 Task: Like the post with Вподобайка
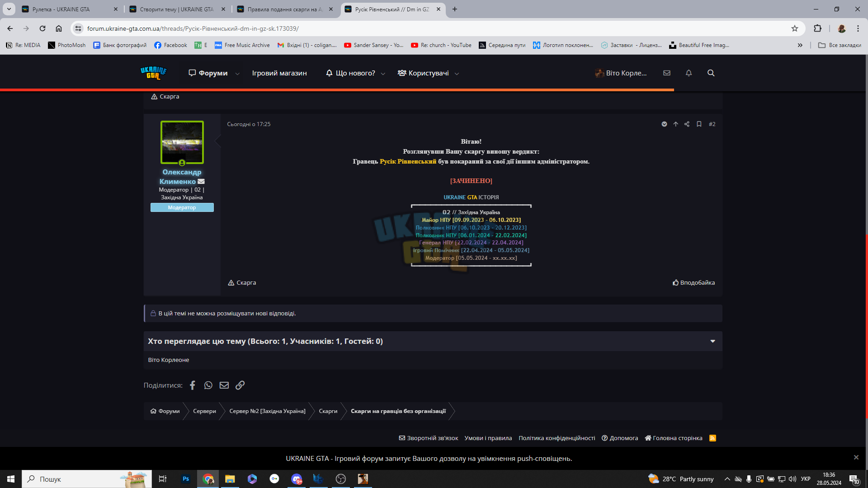pos(693,283)
